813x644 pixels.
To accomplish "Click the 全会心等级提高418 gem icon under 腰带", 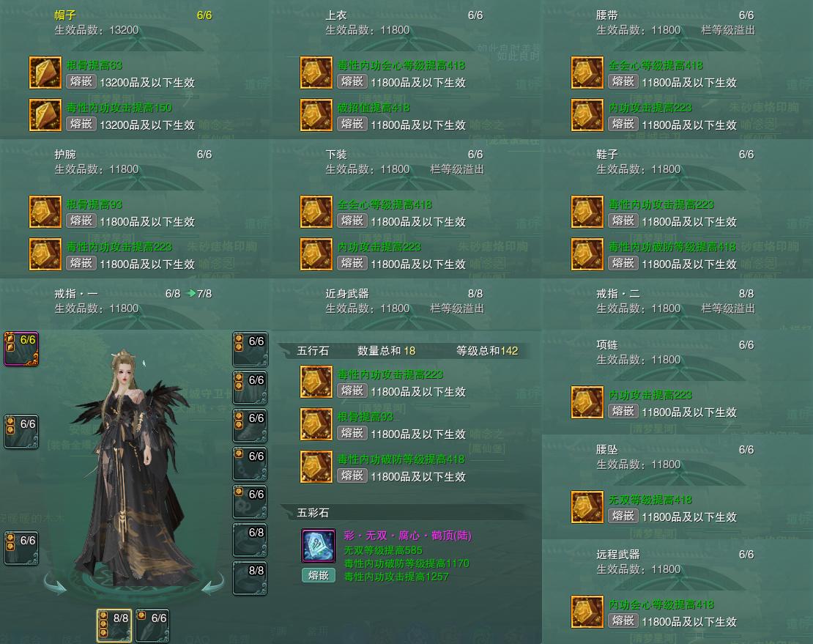I will coord(587,73).
